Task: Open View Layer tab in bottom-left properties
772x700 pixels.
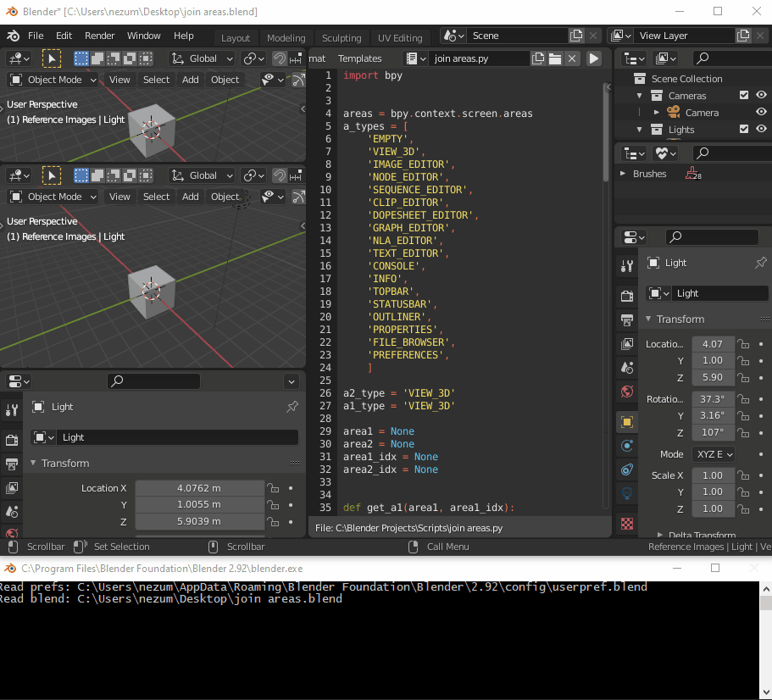Action: [x=12, y=488]
